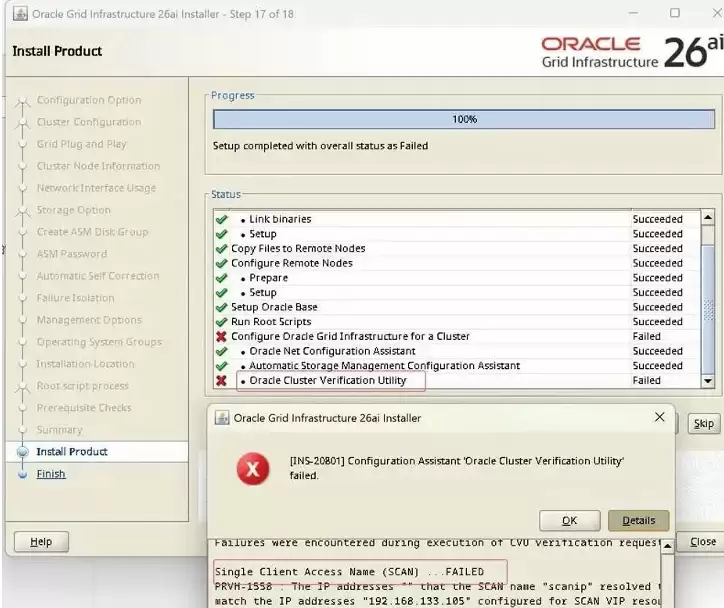Screen dimensions: 724x608
Task: Select the Run Root Scripts row
Action: tap(457, 322)
